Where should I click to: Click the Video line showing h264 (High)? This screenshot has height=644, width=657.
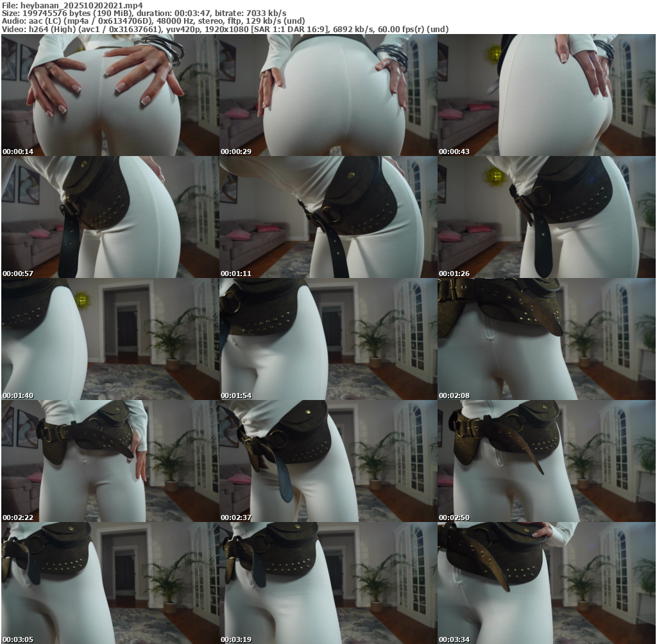point(225,29)
